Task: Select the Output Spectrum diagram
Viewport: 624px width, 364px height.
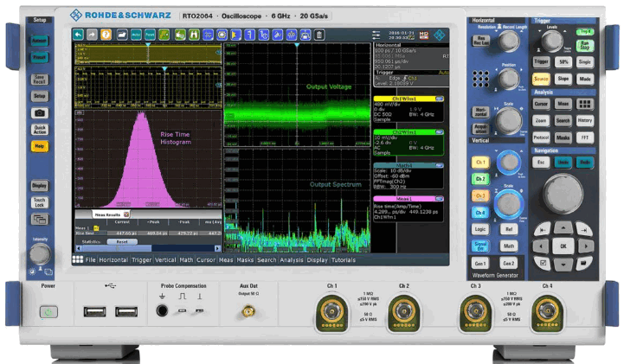Action: click(x=297, y=201)
